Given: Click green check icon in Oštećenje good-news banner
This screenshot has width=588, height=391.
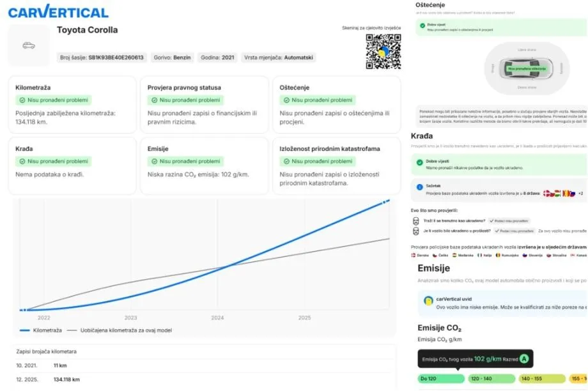Looking at the screenshot, I should pyautogui.click(x=422, y=26).
